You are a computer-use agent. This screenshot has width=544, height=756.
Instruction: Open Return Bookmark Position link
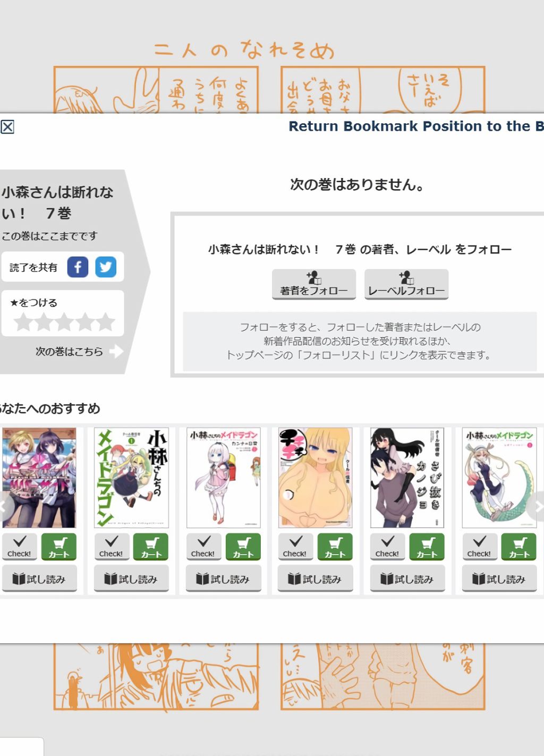click(x=416, y=126)
